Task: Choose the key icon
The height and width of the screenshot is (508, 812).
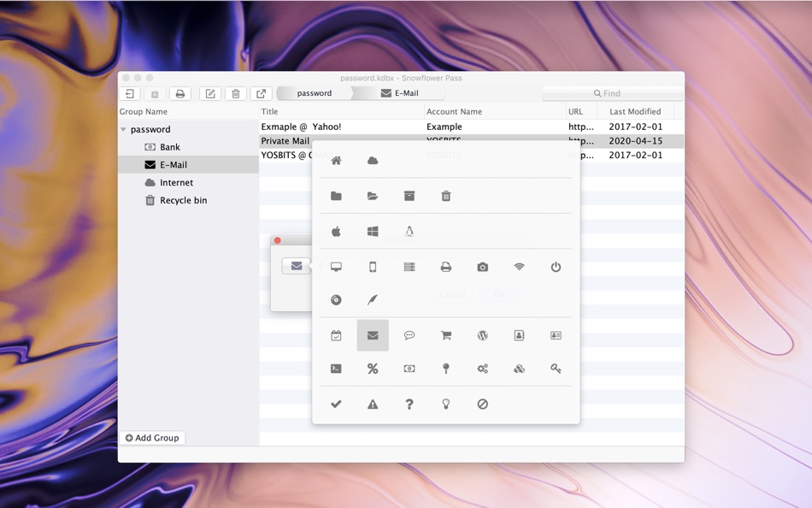Action: pos(556,369)
